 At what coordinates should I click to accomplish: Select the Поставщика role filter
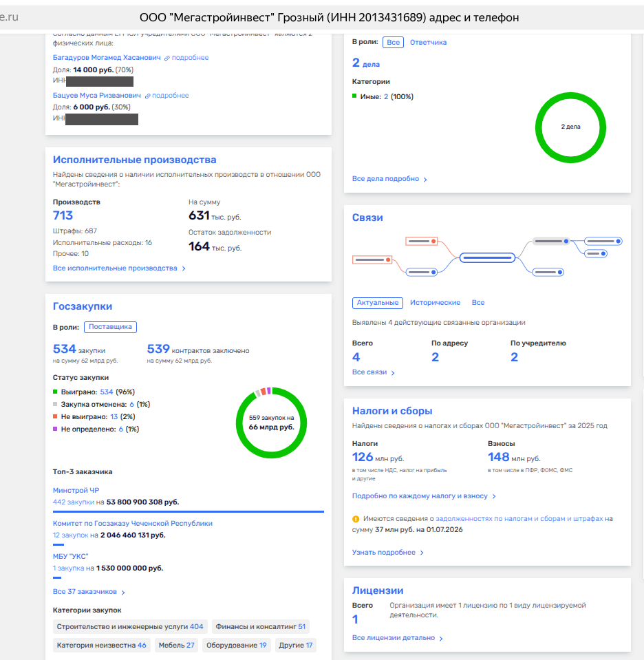(110, 327)
